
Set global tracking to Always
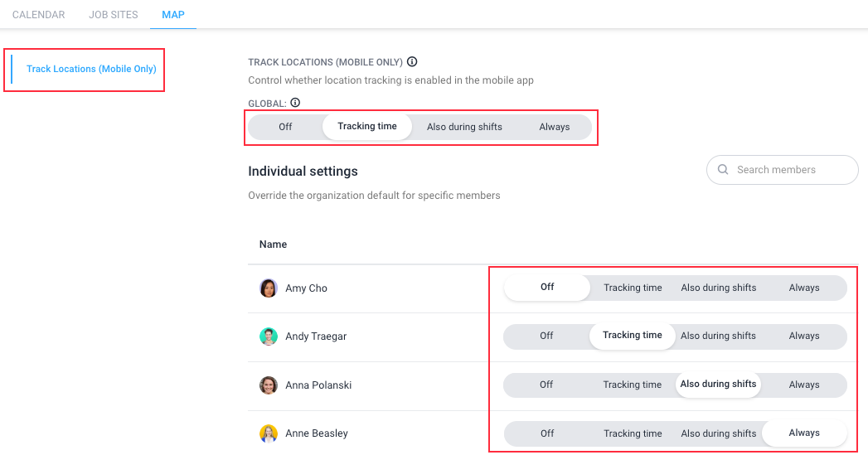click(x=554, y=127)
